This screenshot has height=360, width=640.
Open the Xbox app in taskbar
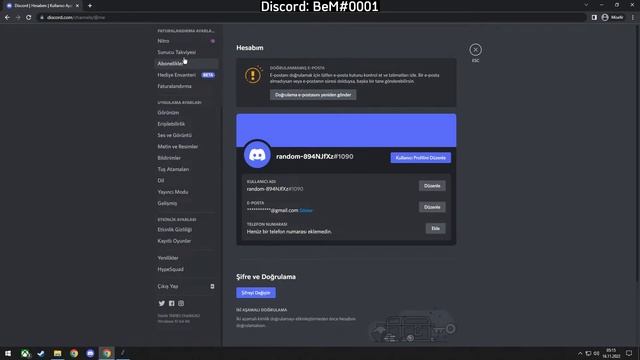tap(25, 353)
